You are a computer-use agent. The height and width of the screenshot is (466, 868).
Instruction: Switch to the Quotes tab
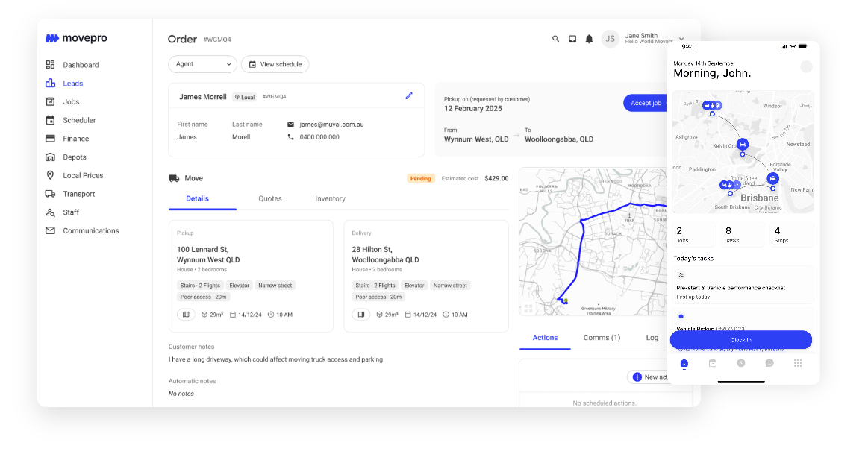coord(270,198)
